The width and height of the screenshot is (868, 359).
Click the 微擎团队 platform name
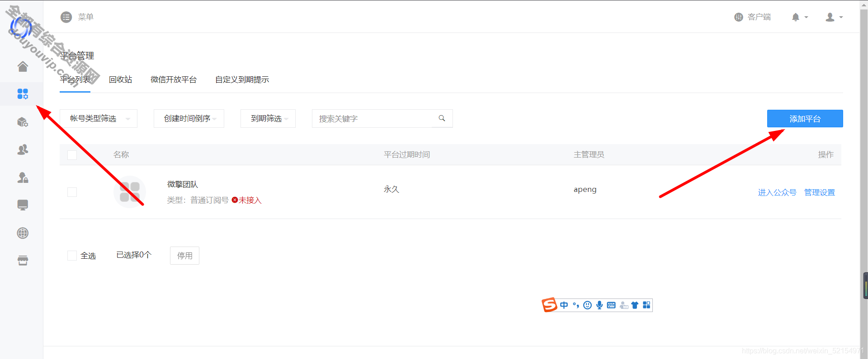[183, 184]
